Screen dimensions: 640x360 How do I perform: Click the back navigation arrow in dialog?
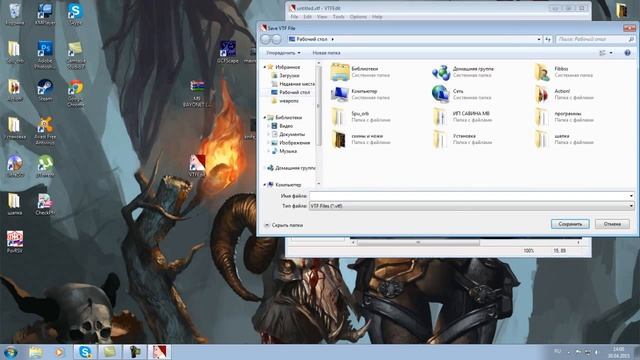(x=266, y=39)
